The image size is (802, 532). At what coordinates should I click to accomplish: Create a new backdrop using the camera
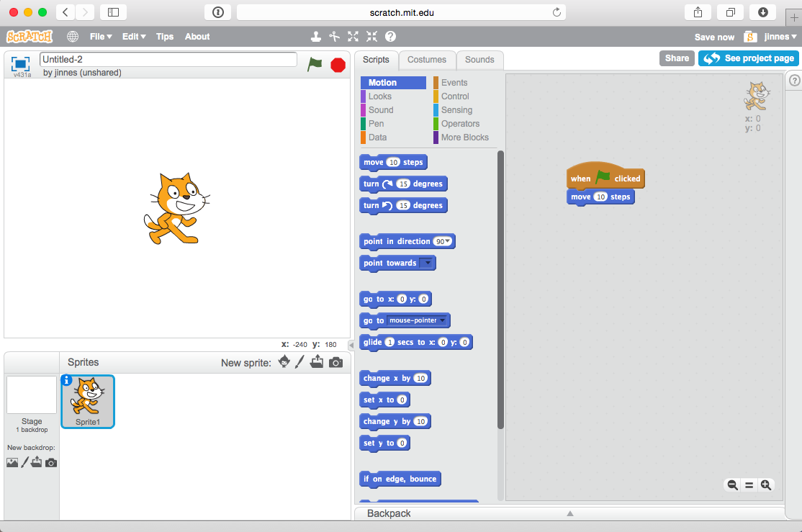50,461
